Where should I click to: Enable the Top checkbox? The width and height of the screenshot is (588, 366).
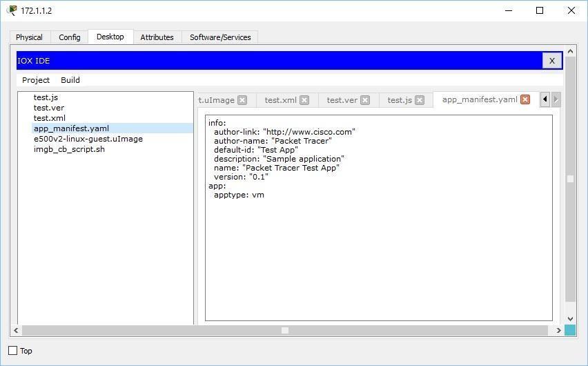(x=12, y=351)
